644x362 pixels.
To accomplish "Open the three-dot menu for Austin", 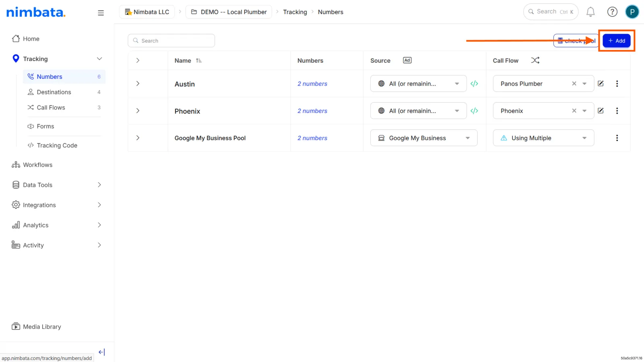I will click(617, 84).
